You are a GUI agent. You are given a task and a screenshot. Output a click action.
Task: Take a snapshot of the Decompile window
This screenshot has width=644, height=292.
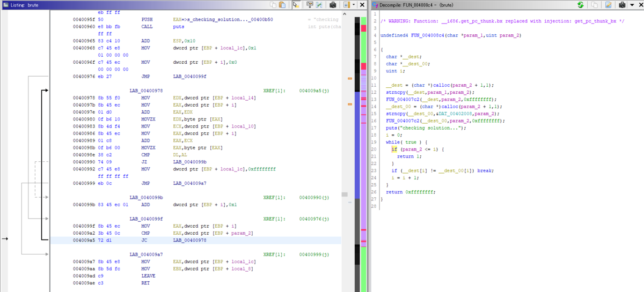pos(621,5)
